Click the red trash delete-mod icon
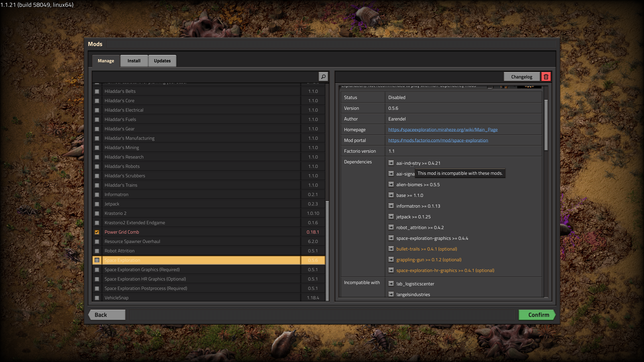 click(546, 77)
